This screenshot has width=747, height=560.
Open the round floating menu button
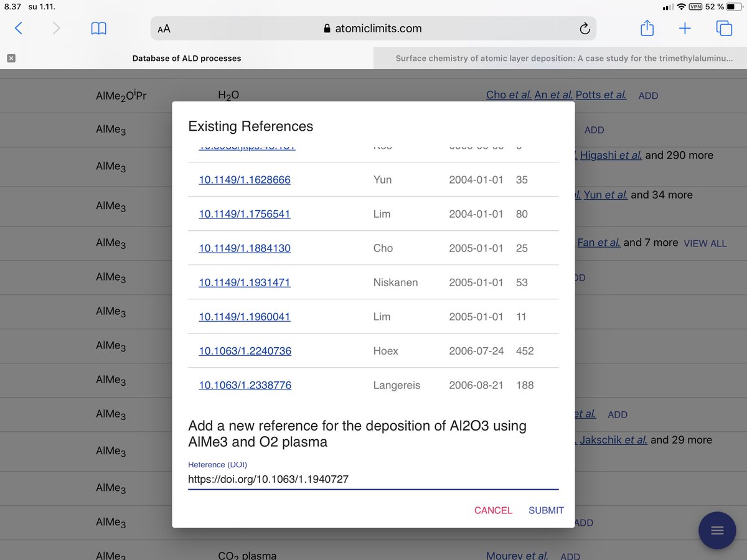click(717, 530)
